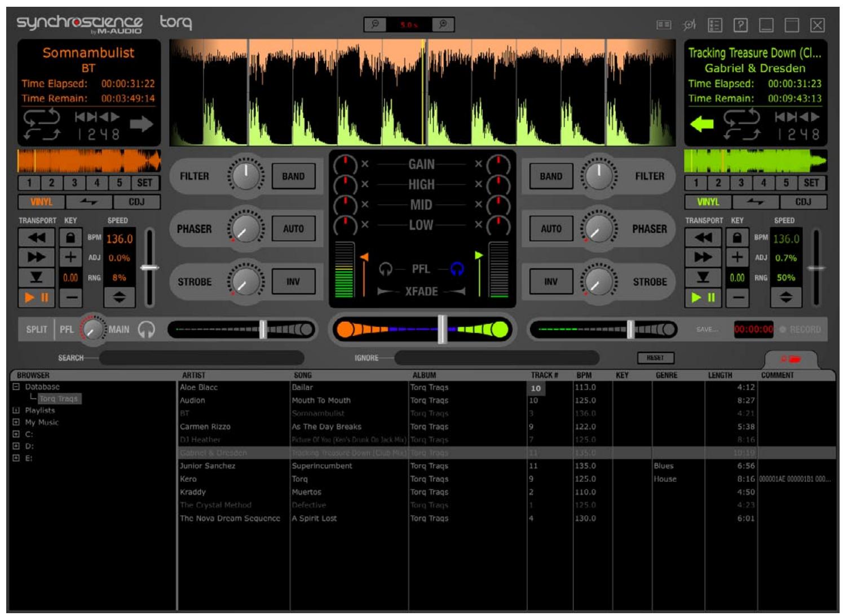Kill the left GAIN with the X
This screenshot has width=843, height=616.
(365, 164)
